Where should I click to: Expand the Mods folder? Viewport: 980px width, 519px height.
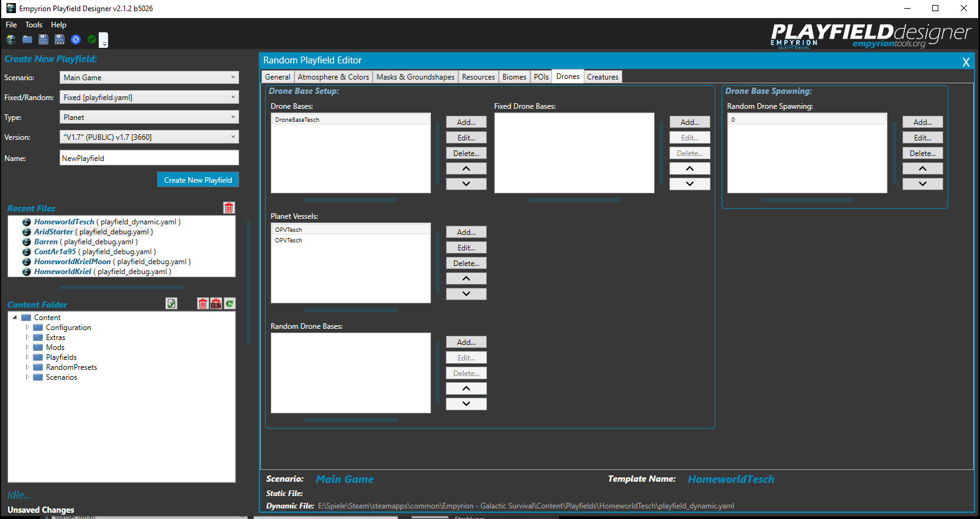coord(27,347)
